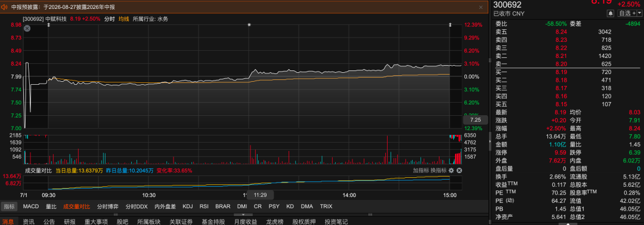Dismiss the 中报预披露 notification banner
The image size is (644, 225).
coord(481,7)
